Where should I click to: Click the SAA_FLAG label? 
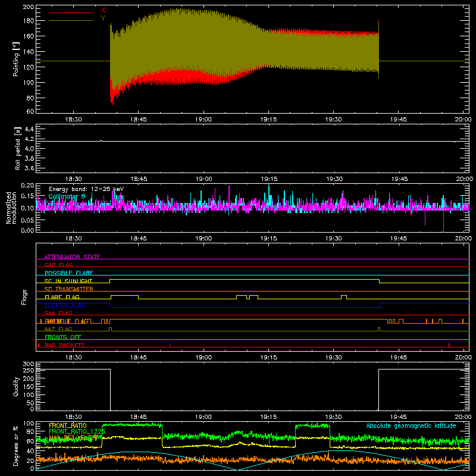(58, 313)
